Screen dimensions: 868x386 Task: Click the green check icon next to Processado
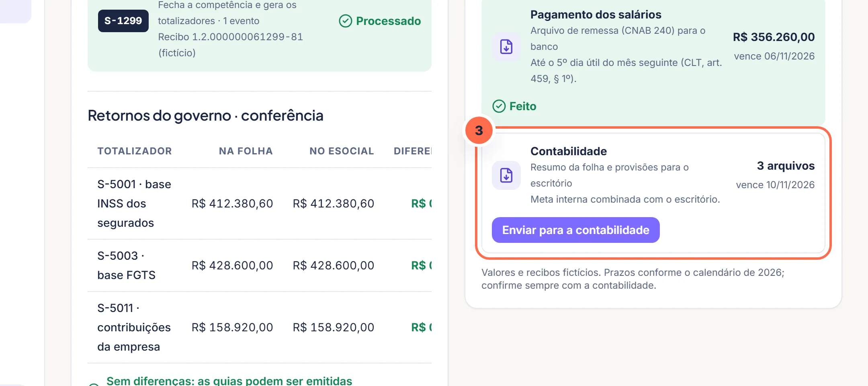click(346, 21)
